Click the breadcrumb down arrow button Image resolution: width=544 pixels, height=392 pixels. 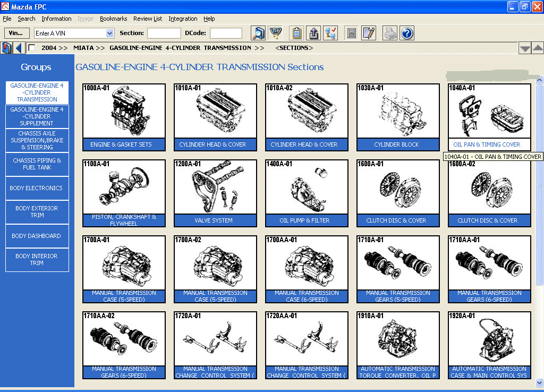tap(524, 48)
